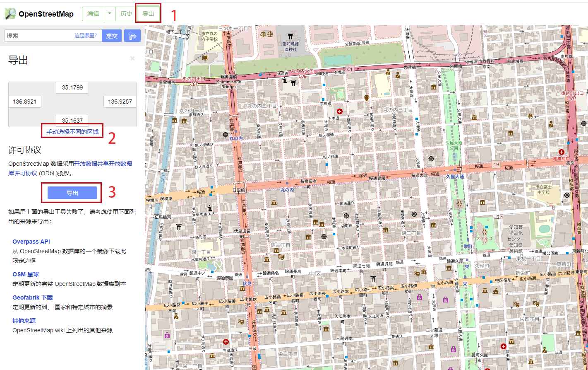Click 手动选择不同的区域 link
This screenshot has height=370, width=588.
point(72,132)
